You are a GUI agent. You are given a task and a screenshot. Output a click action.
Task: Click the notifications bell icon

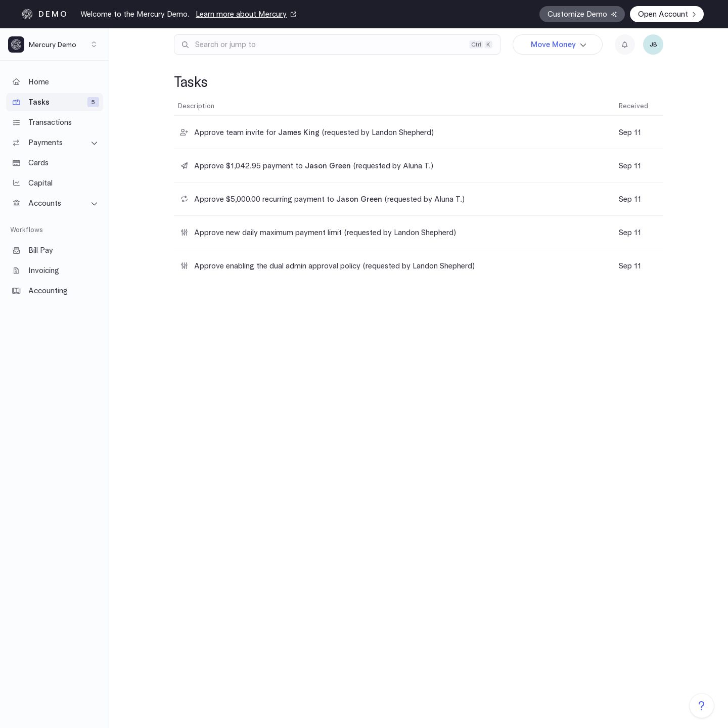624,44
